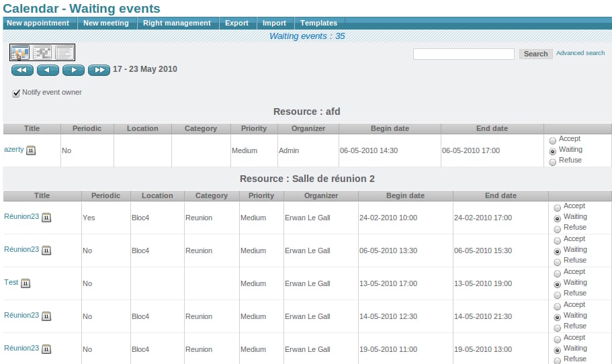
Task: Open the New meeting menu item
Action: click(x=105, y=23)
